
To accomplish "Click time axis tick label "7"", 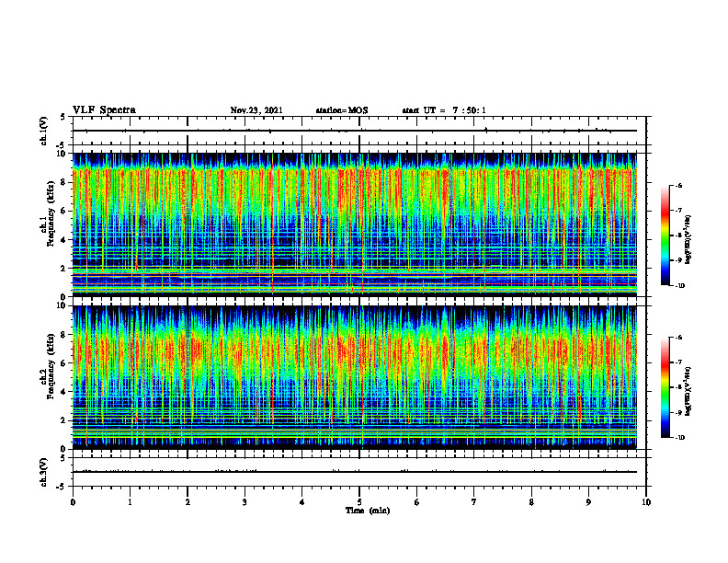I will [x=474, y=502].
